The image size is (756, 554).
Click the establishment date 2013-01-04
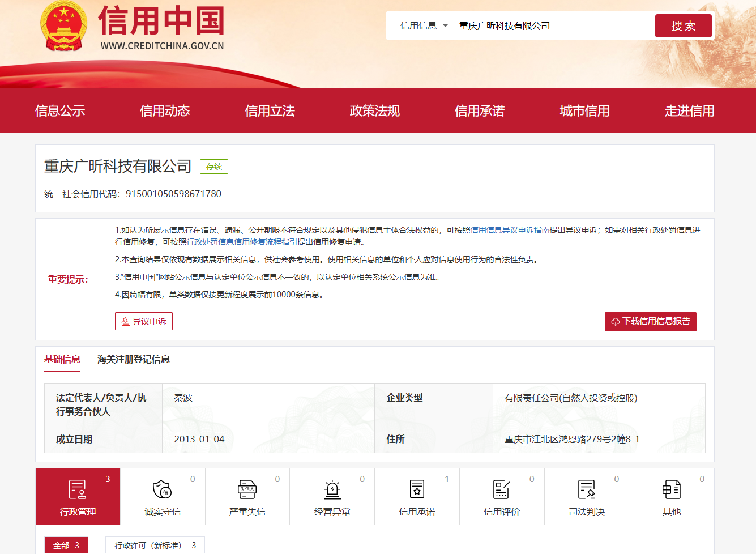[x=199, y=440]
